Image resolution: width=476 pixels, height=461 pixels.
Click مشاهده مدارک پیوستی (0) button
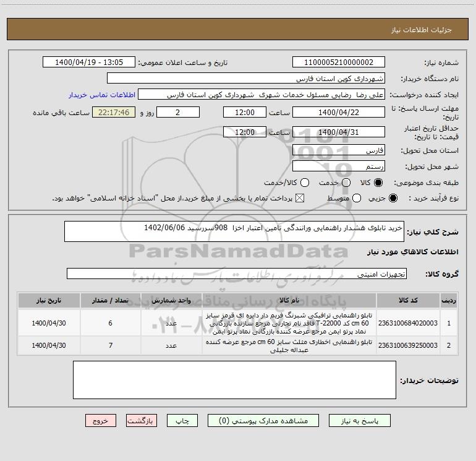point(263,421)
